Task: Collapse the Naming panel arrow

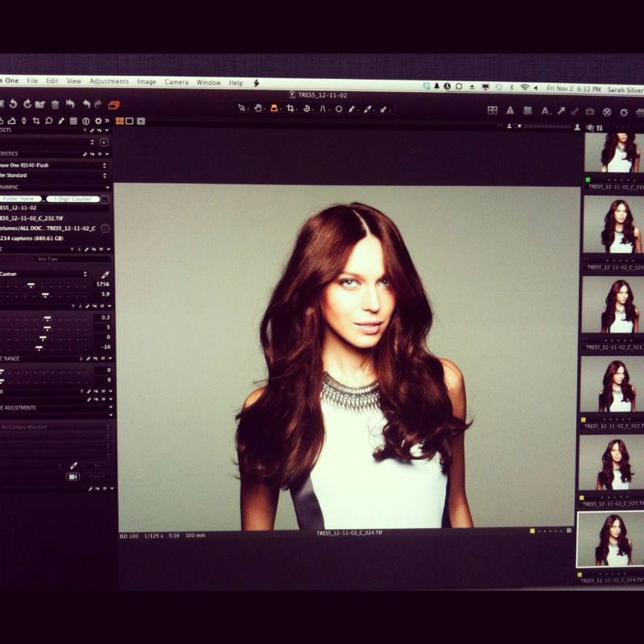Action: [x=108, y=188]
